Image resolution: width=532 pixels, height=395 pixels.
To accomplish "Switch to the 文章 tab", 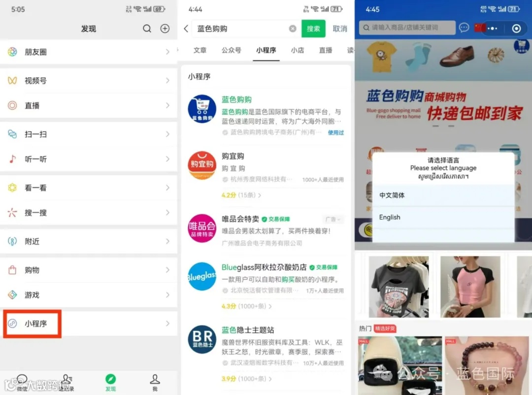I will [x=200, y=50].
